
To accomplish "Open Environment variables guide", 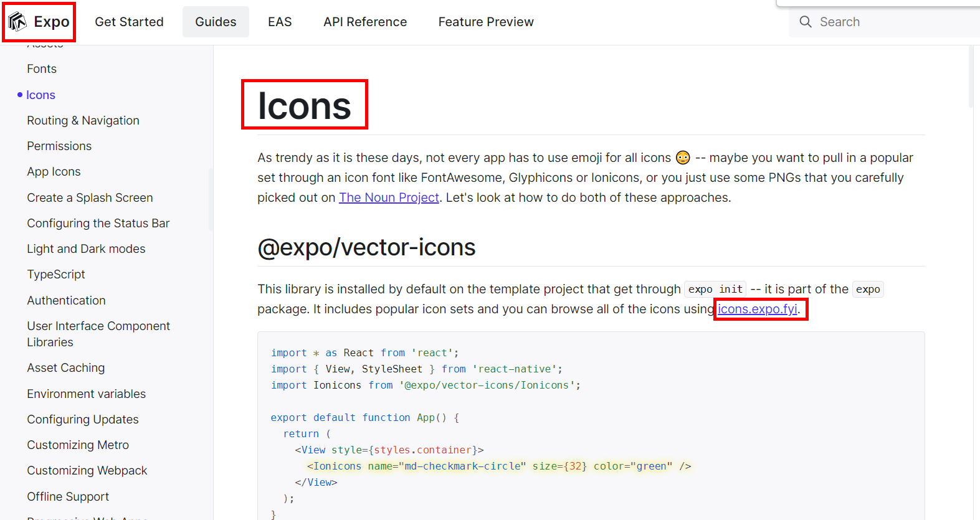I will pyautogui.click(x=86, y=394).
